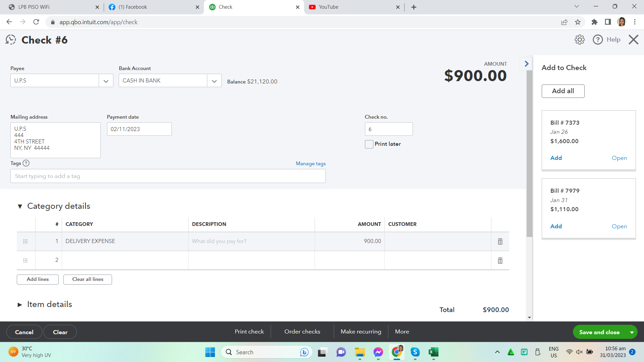Viewport: 644px width, 362px height.
Task: Open the More menu in footer
Action: (402, 331)
